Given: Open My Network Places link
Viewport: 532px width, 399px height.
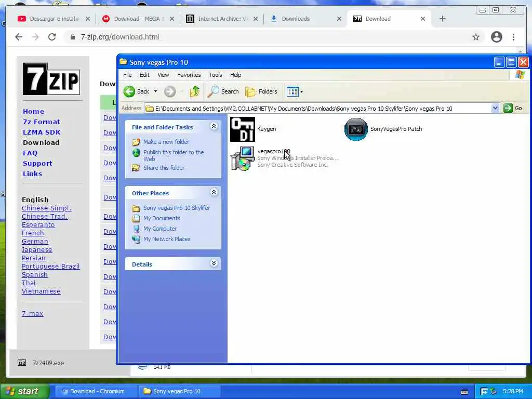Looking at the screenshot, I should [x=167, y=239].
